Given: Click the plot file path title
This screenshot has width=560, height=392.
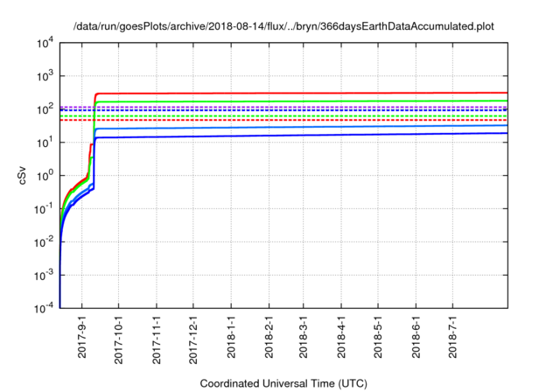Looking at the screenshot, I should point(283,26).
